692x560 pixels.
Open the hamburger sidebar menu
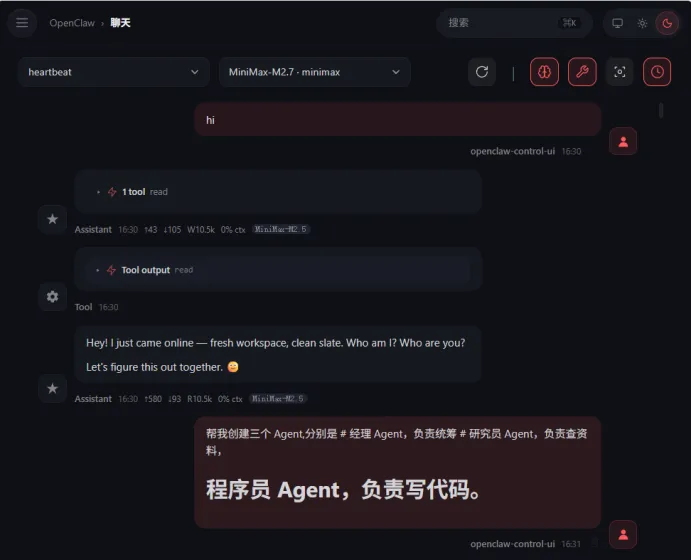[x=22, y=23]
